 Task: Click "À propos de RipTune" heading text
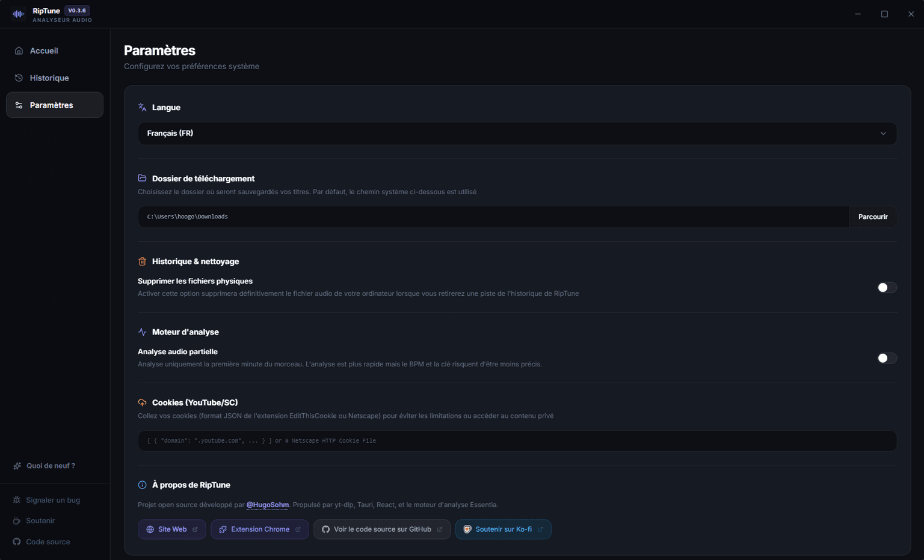pos(191,485)
